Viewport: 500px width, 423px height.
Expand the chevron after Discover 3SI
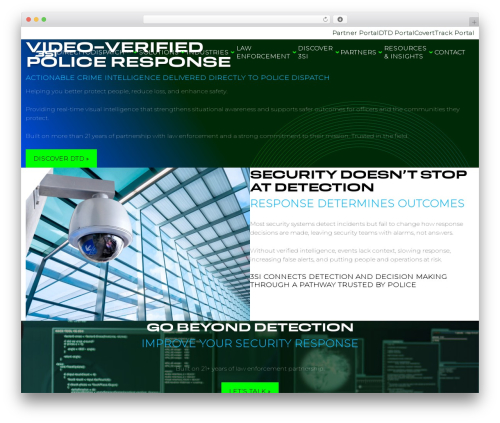337,52
